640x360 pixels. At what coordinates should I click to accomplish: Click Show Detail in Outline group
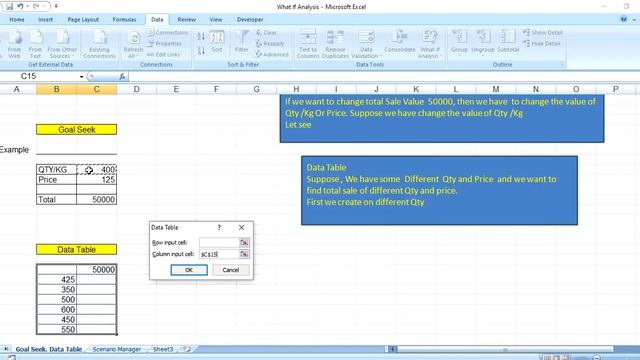pos(543,32)
